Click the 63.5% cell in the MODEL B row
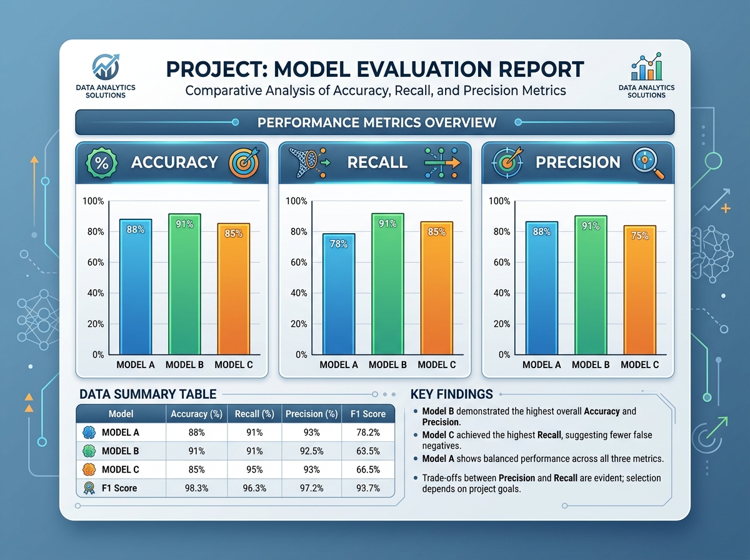Image resolution: width=750 pixels, height=560 pixels. [x=367, y=451]
